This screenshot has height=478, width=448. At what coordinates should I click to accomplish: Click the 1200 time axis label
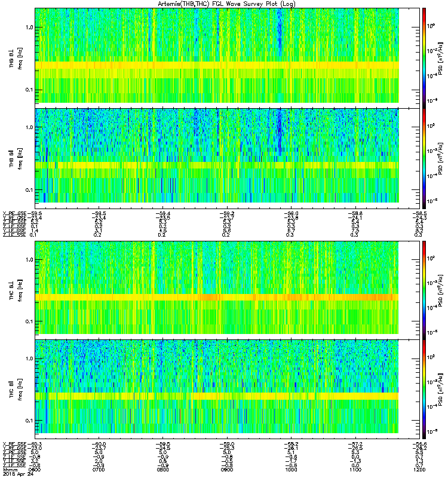pos(419,470)
